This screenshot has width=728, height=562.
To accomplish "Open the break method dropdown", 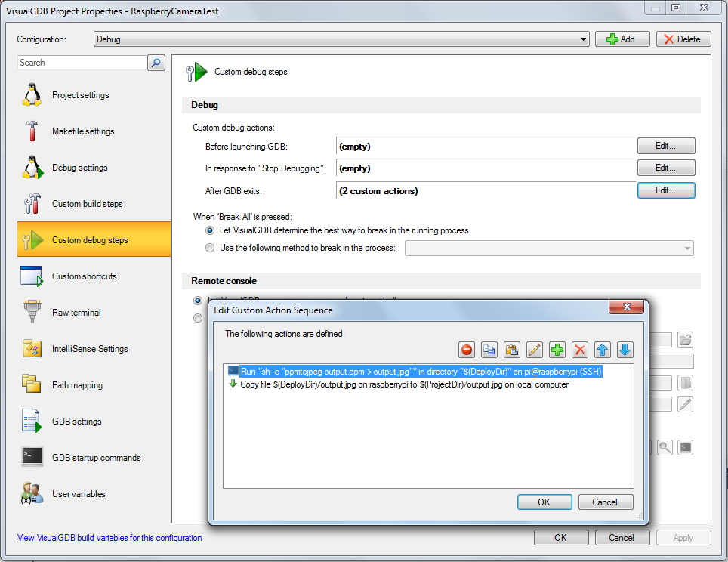I will 549,248.
